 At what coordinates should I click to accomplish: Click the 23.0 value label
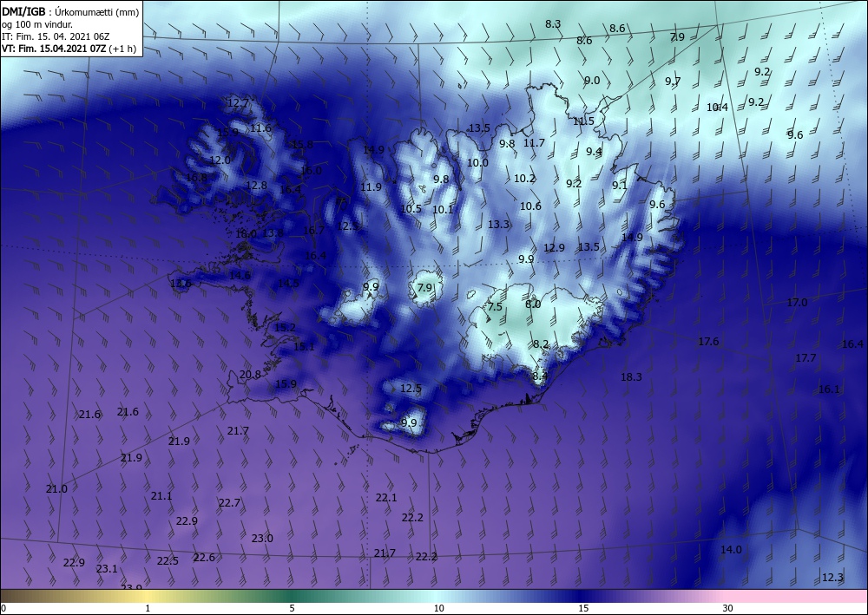[262, 538]
